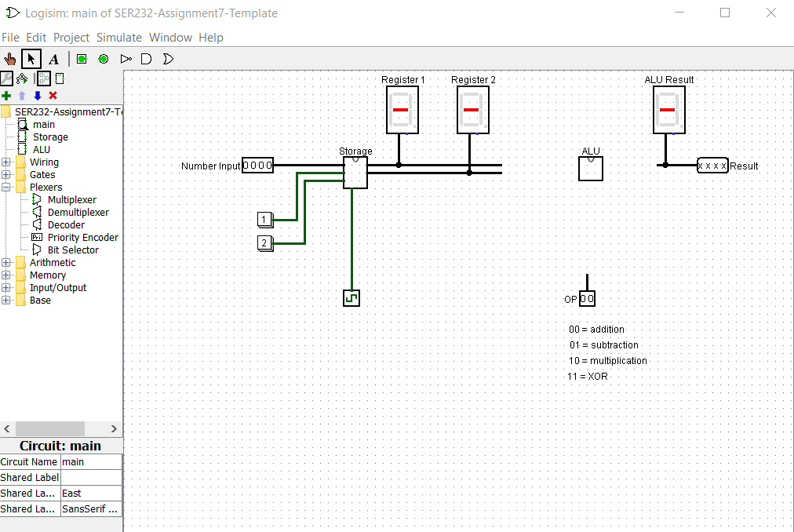
Task: Select the AND gate tool
Action: pyautogui.click(x=146, y=58)
